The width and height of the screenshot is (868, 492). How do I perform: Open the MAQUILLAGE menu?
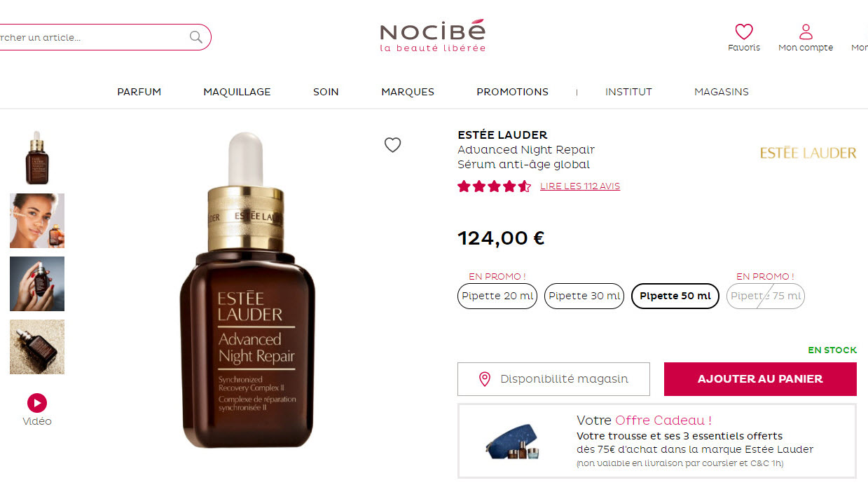[237, 92]
